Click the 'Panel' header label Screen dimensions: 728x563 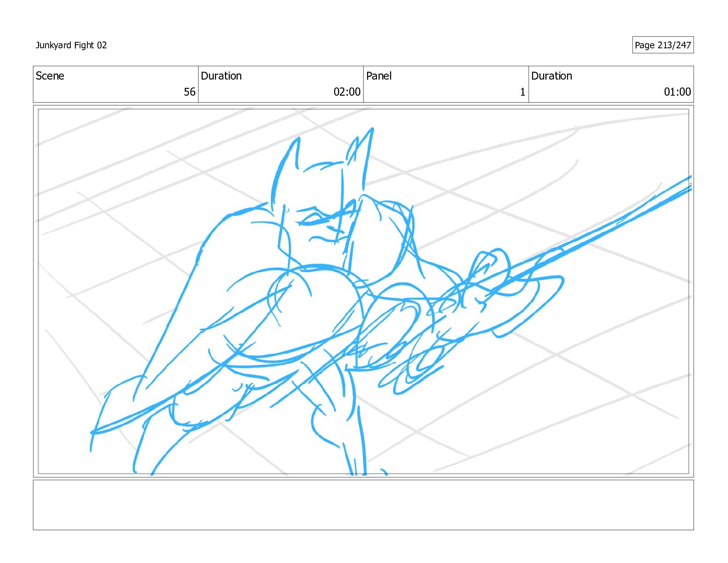coord(379,76)
